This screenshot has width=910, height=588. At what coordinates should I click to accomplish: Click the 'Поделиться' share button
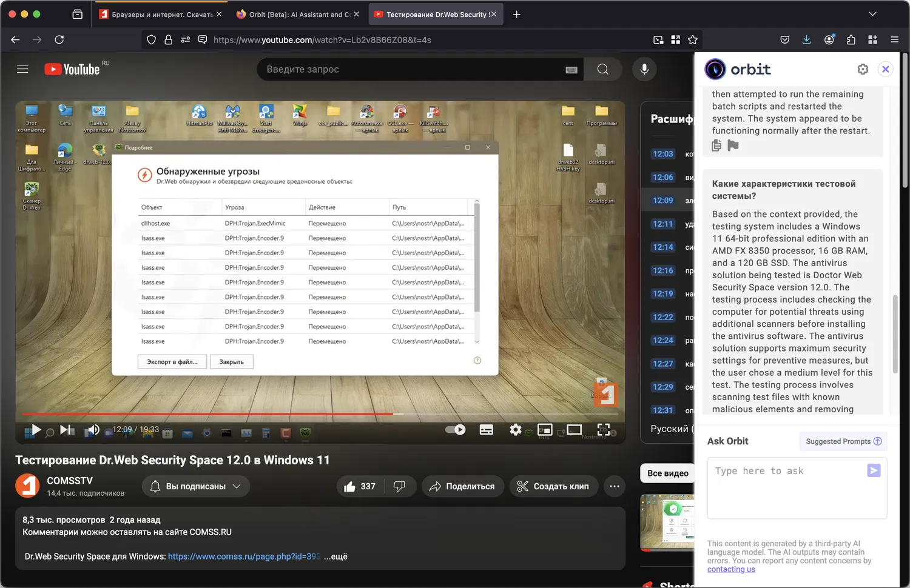(462, 486)
